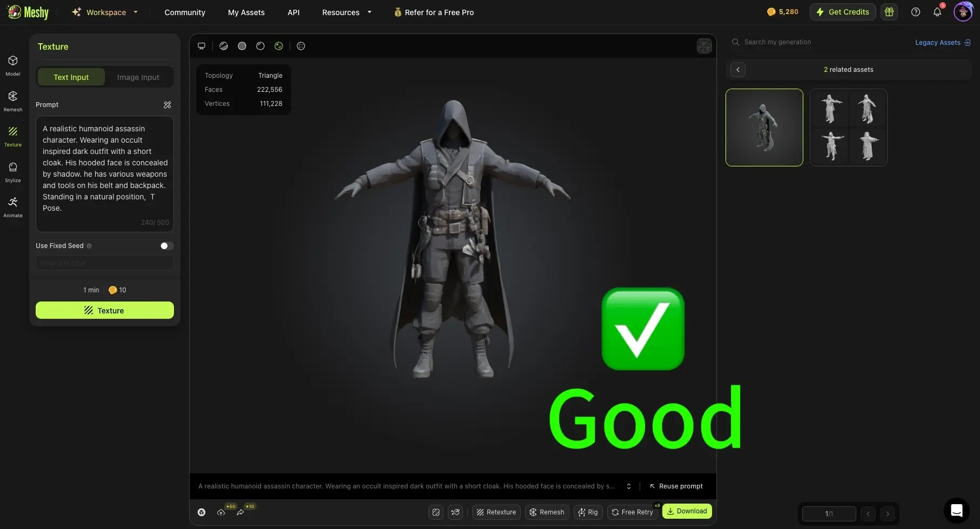Click the gift rewards icon

(889, 12)
